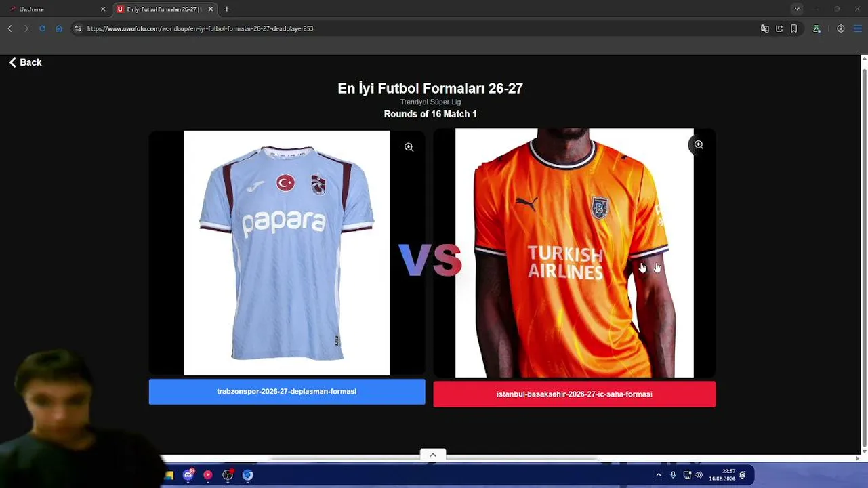The width and height of the screenshot is (868, 488).
Task: Open the browser home page icon
Action: 59,28
